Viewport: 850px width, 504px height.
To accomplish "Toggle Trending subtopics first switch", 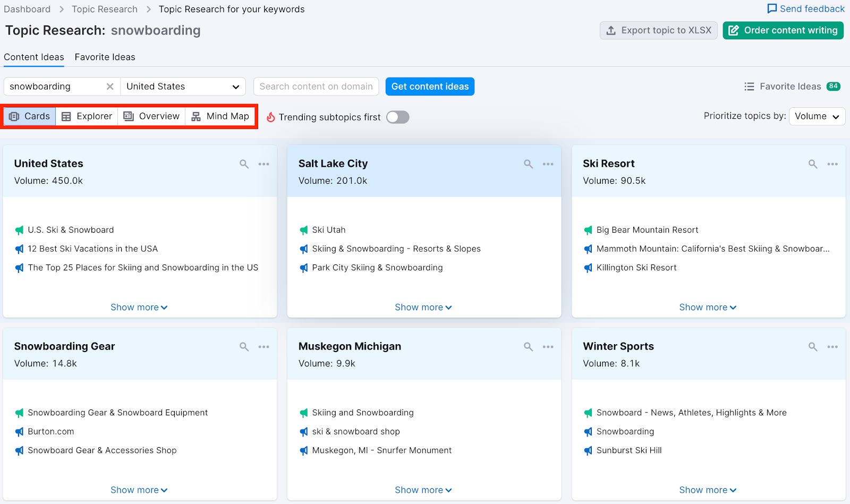I will tap(398, 117).
